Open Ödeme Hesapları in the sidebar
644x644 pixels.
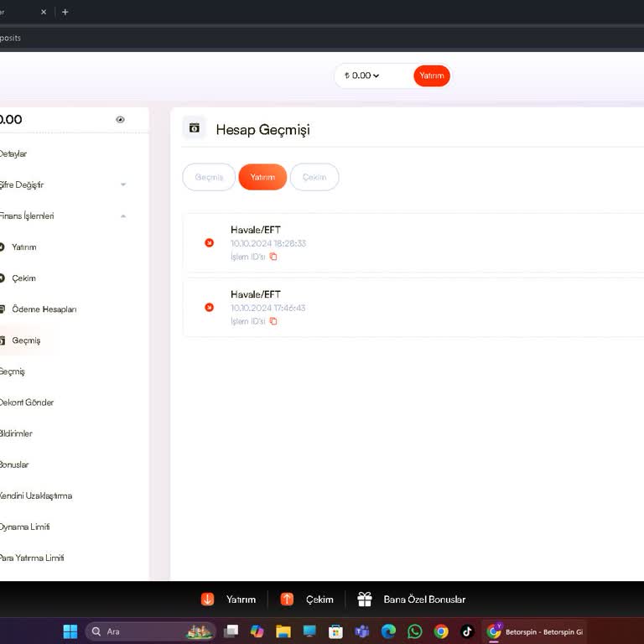(44, 309)
